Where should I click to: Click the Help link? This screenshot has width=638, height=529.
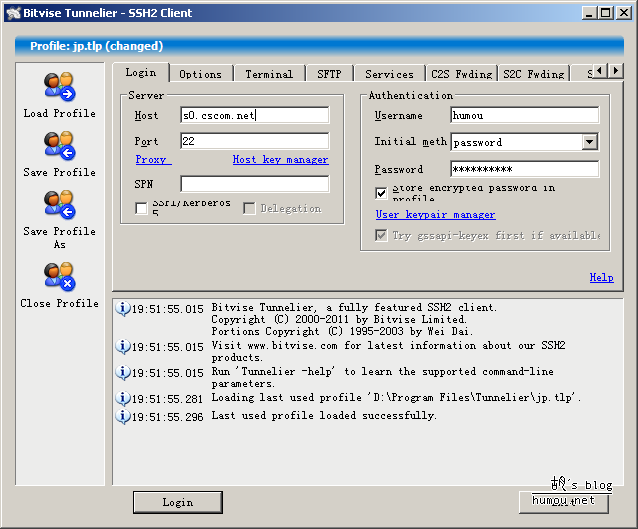[601, 278]
